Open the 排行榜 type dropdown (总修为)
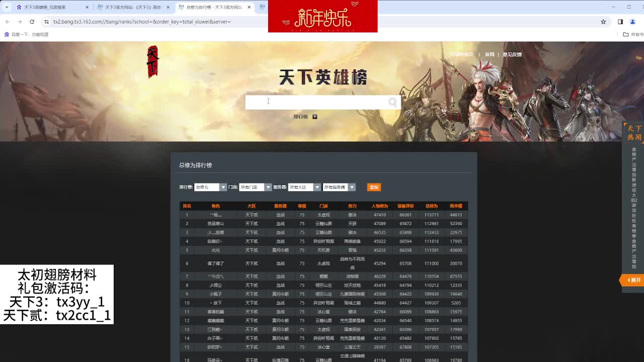This screenshot has height=362, width=644. pyautogui.click(x=210, y=187)
